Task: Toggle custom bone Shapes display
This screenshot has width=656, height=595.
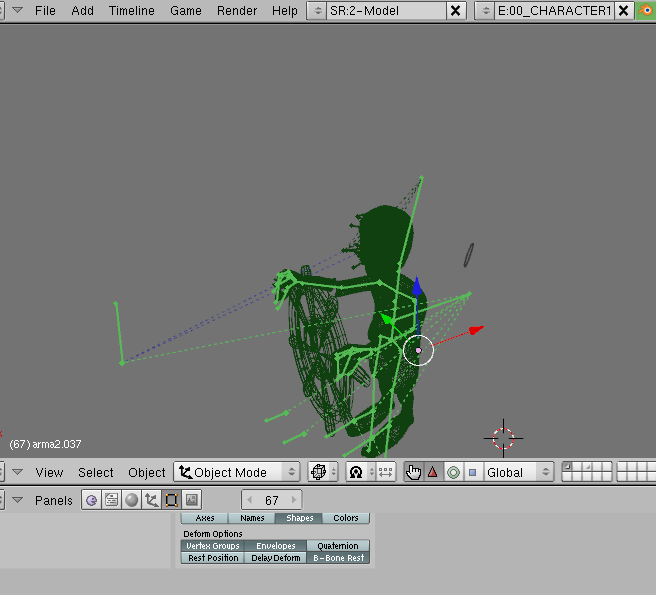Action: [299, 518]
